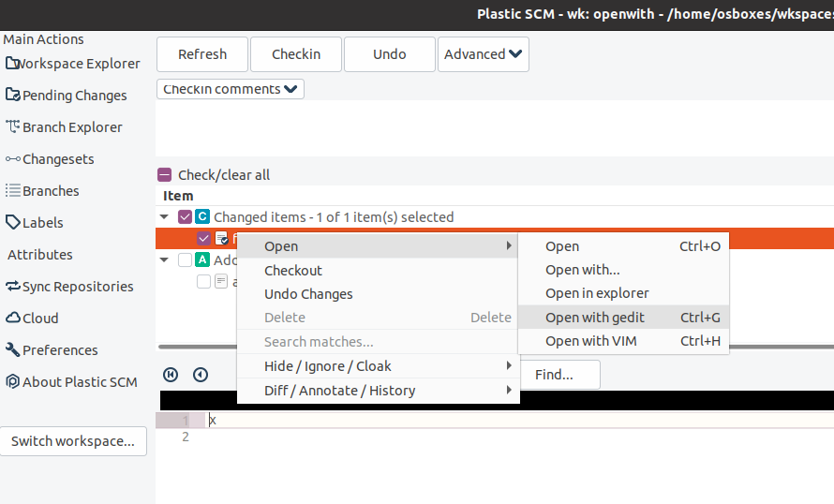The width and height of the screenshot is (834, 504).
Task: Choose Undo Changes from context menu
Action: (x=379, y=294)
